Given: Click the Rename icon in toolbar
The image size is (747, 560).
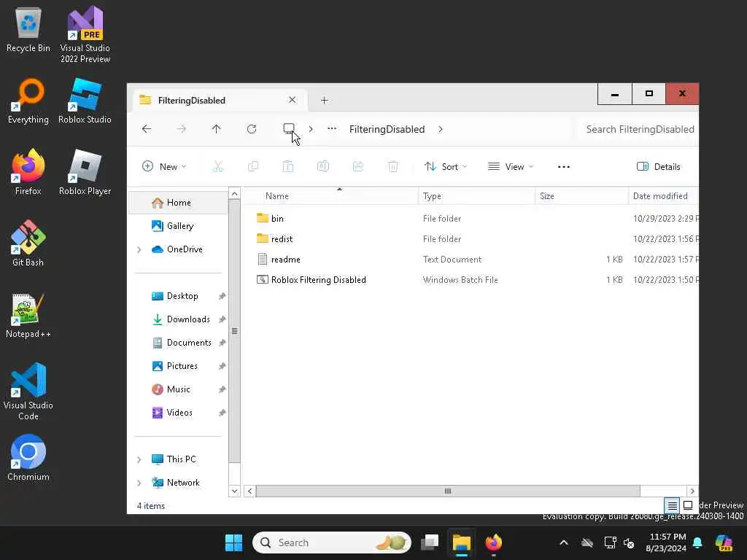Looking at the screenshot, I should (x=323, y=166).
